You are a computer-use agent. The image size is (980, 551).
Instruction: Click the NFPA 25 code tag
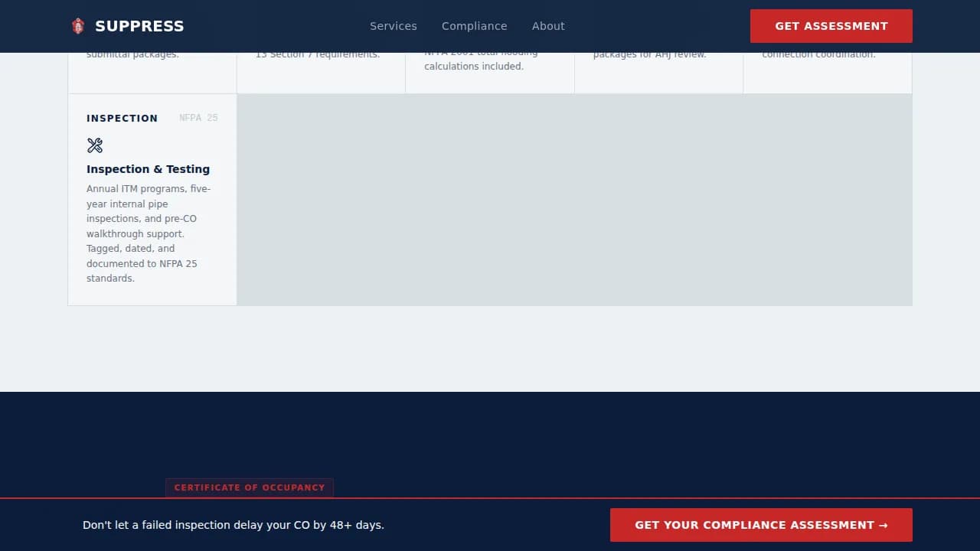pos(198,118)
